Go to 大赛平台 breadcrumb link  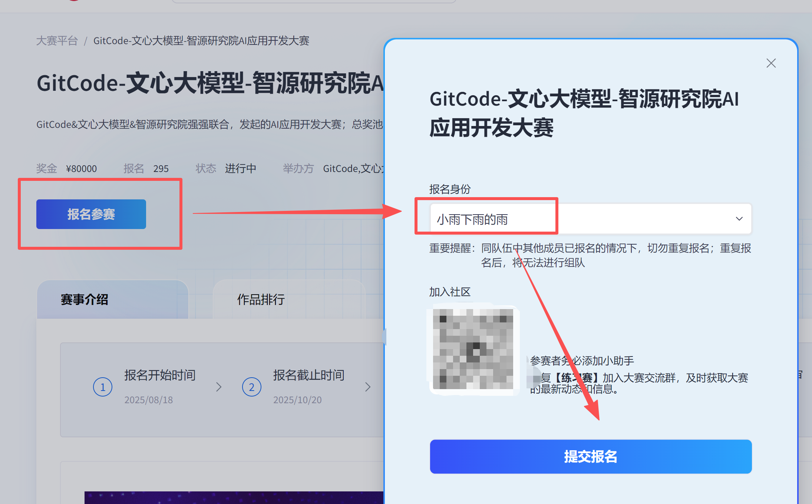(57, 41)
